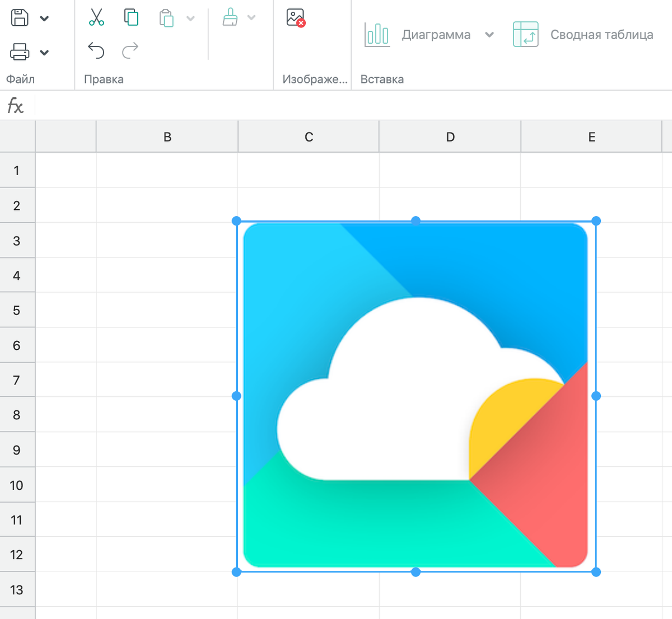Image resolution: width=672 pixels, height=619 pixels.
Task: Insert a Сводная таблица via its label
Action: (602, 35)
